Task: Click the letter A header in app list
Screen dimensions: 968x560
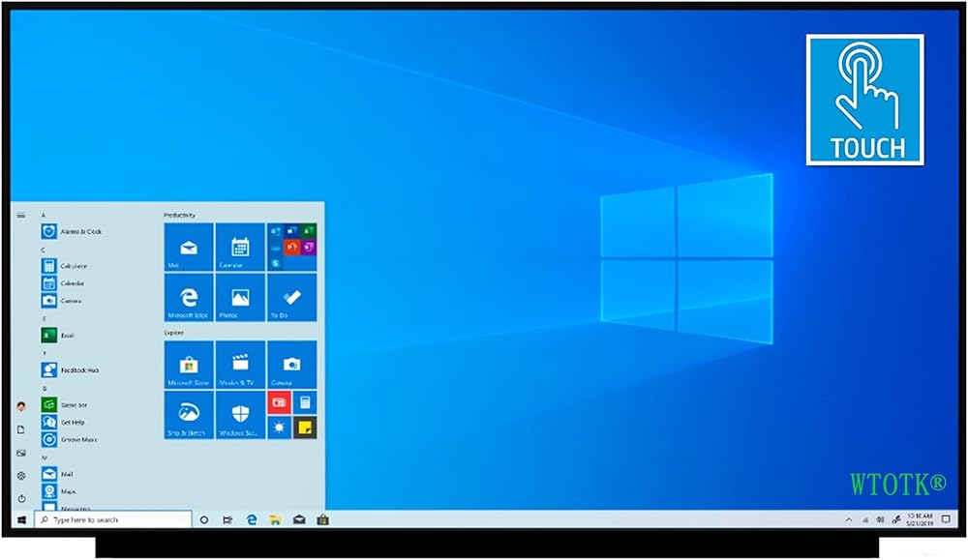Action: point(44,216)
